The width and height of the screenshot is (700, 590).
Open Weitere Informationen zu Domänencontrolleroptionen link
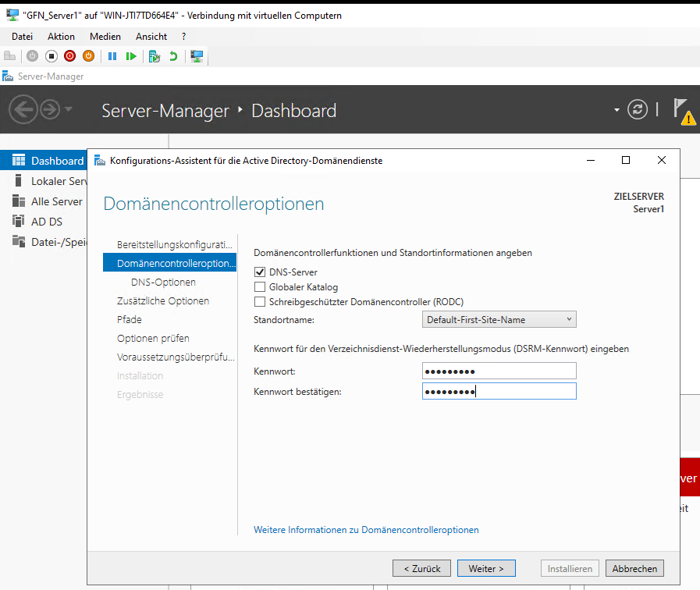point(366,530)
